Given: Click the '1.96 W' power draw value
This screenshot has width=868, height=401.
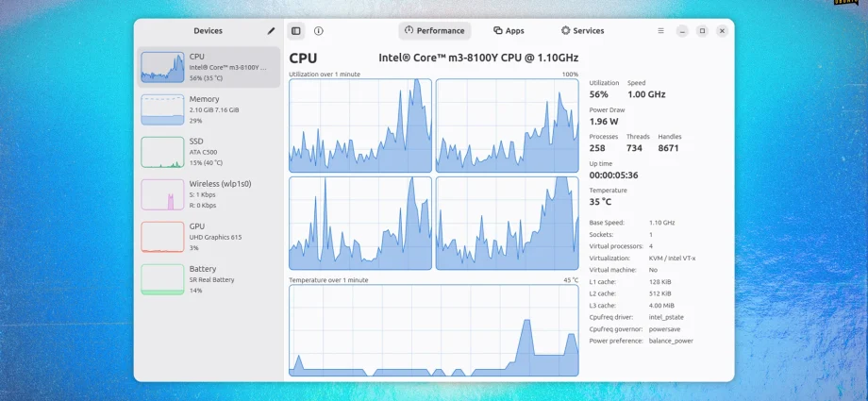Looking at the screenshot, I should pos(604,122).
